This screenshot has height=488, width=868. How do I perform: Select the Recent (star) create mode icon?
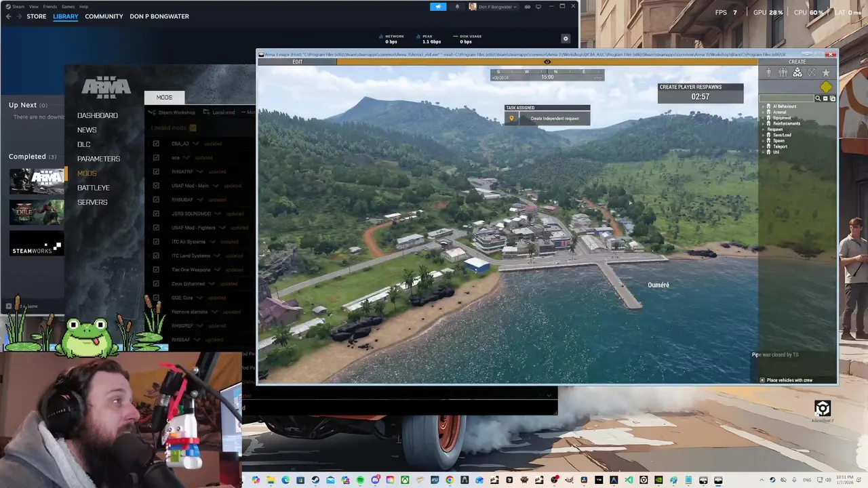coord(826,73)
